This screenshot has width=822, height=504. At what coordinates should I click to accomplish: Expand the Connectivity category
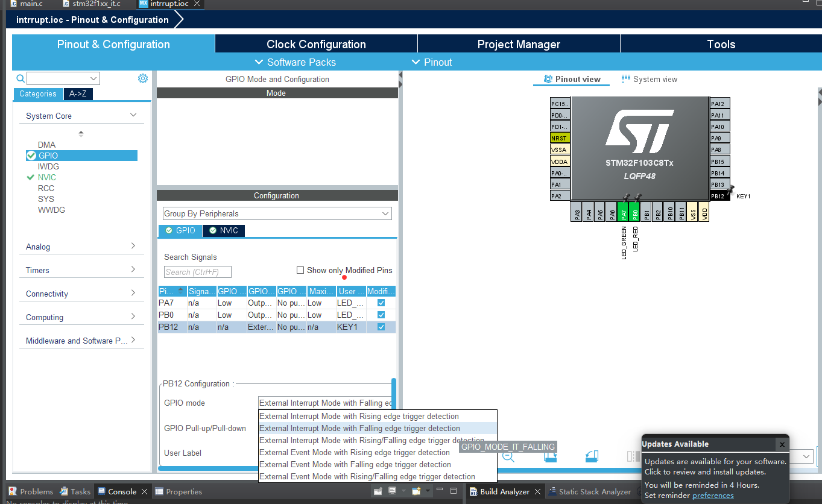point(133,293)
